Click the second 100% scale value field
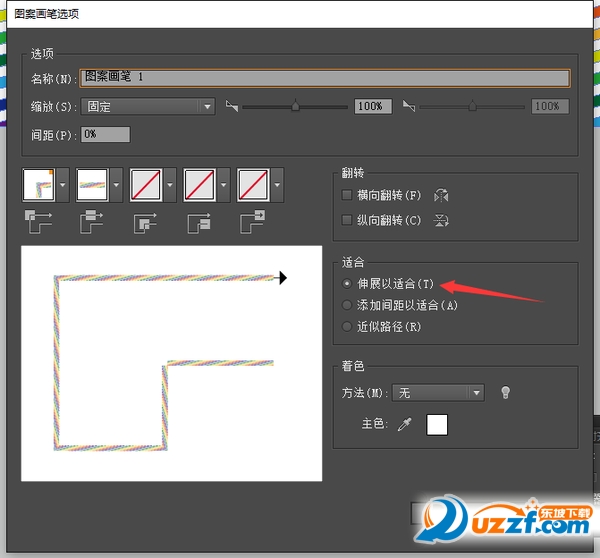600x558 pixels. point(550,106)
